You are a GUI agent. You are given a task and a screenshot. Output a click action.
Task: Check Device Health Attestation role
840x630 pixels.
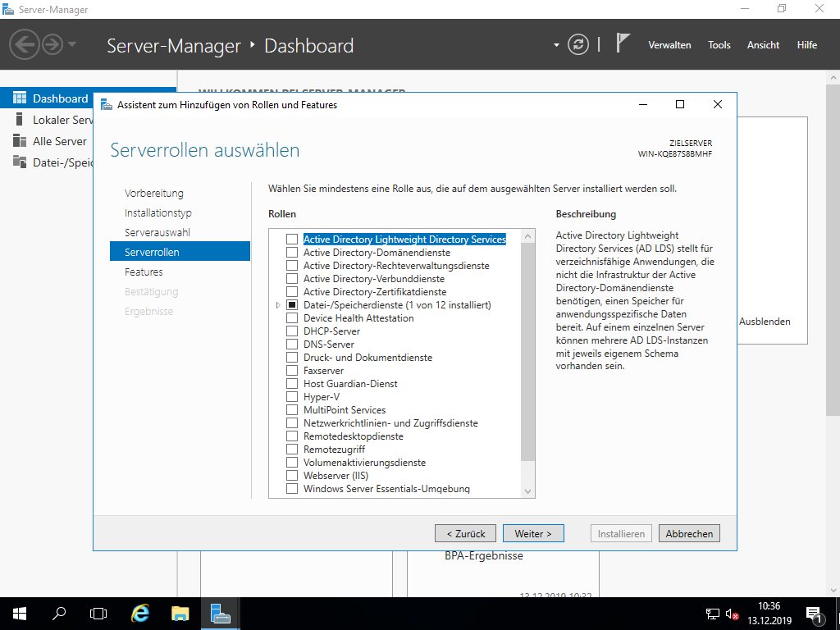point(292,317)
